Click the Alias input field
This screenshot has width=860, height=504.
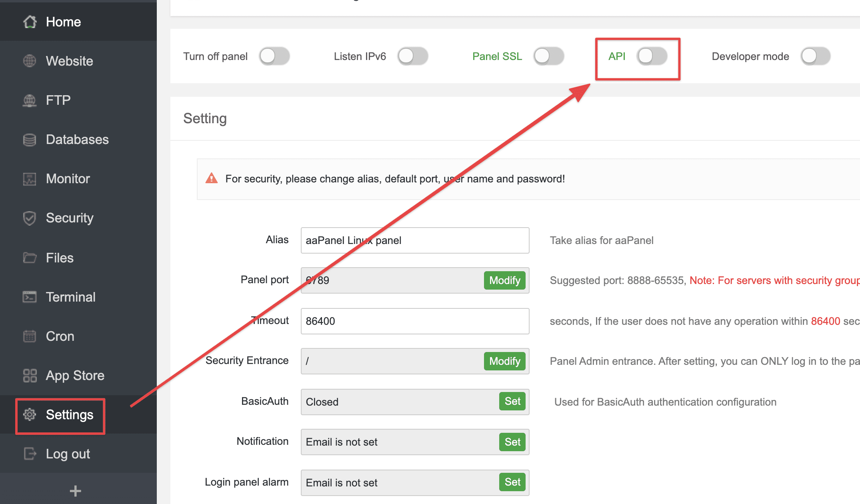415,240
